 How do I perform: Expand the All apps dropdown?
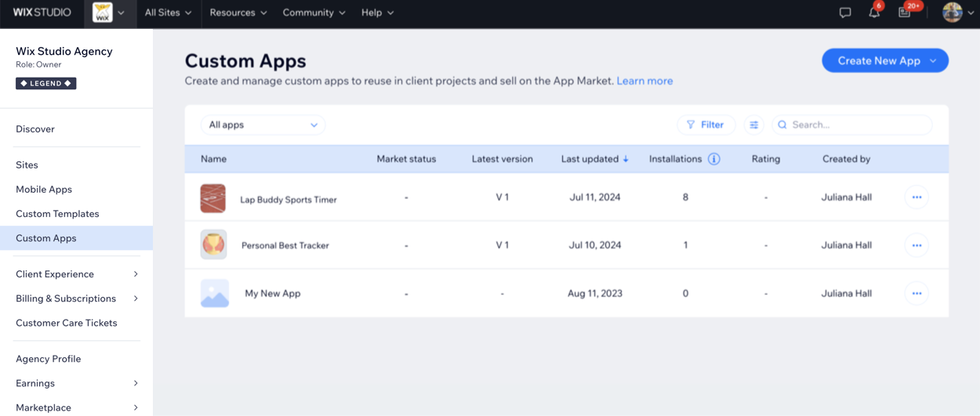pyautogui.click(x=263, y=125)
